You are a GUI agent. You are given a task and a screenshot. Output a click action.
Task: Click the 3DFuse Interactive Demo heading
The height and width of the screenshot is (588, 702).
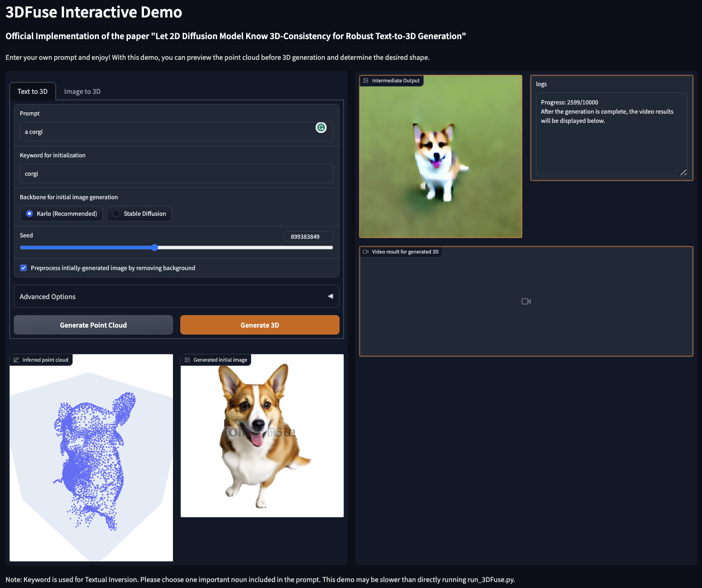pos(94,12)
